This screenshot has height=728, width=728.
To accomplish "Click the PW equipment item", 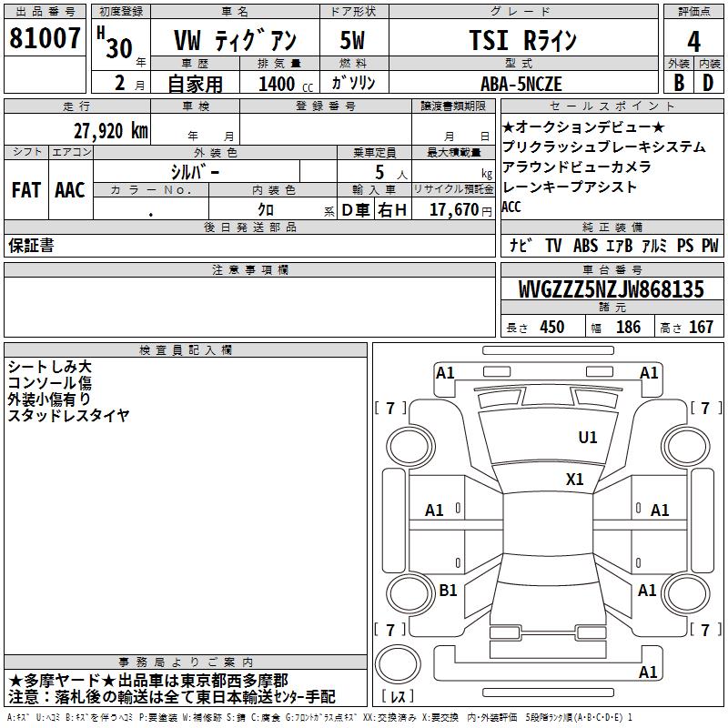I will pos(710,246).
